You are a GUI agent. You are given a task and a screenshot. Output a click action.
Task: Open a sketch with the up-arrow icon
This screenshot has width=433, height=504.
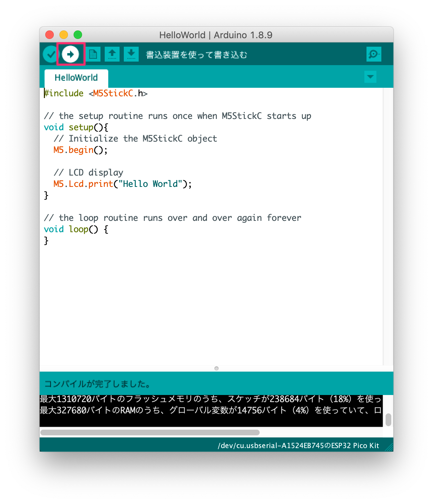pyautogui.click(x=112, y=54)
